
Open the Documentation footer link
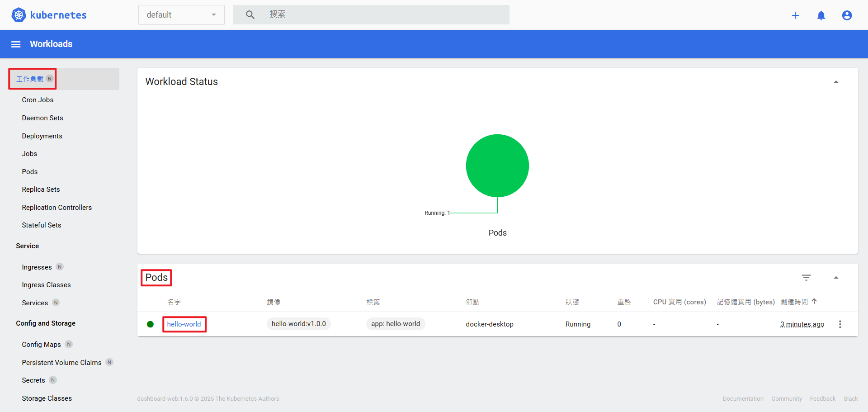743,398
